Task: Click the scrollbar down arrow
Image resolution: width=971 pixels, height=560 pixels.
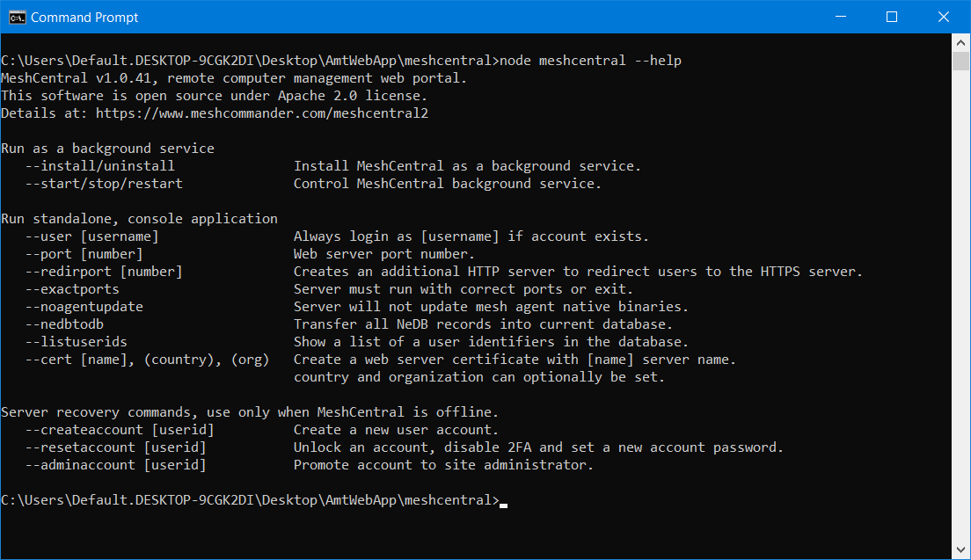Action: pos(960,551)
